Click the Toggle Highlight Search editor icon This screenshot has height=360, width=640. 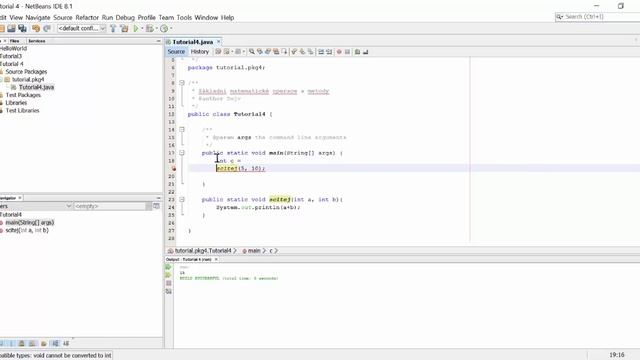pyautogui.click(x=276, y=51)
